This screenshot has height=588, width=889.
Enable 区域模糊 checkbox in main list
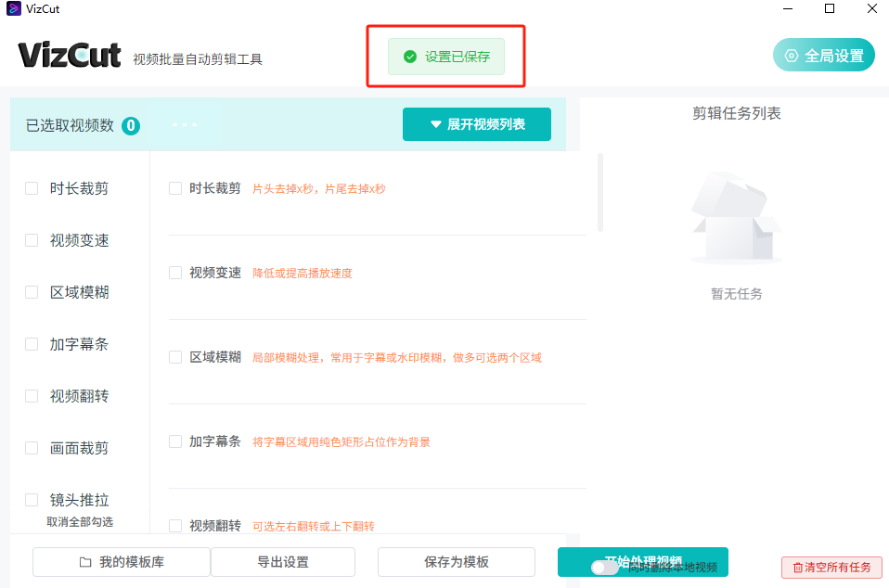click(175, 357)
